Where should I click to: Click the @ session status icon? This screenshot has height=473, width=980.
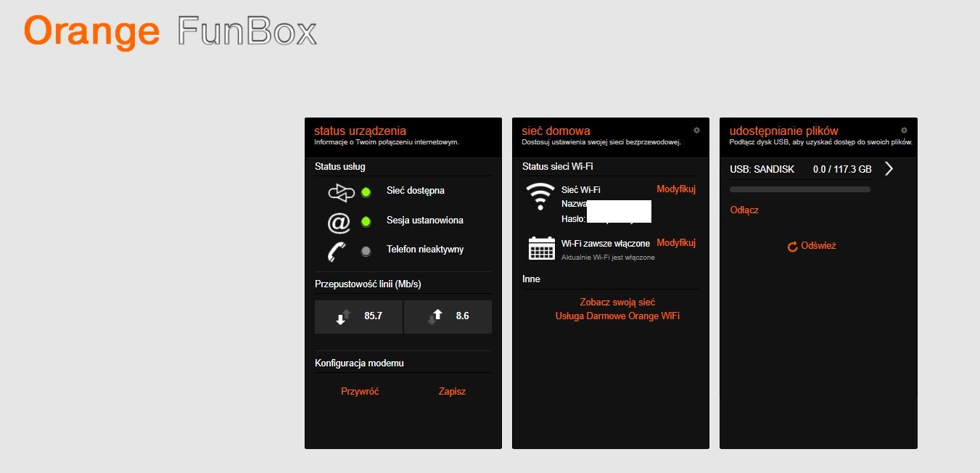(x=339, y=222)
